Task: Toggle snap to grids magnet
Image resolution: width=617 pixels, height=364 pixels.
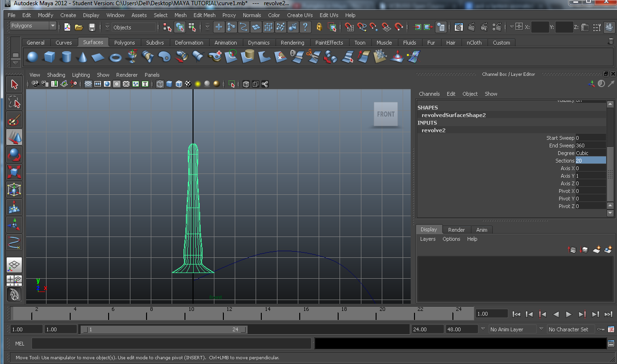Action: coord(350,27)
